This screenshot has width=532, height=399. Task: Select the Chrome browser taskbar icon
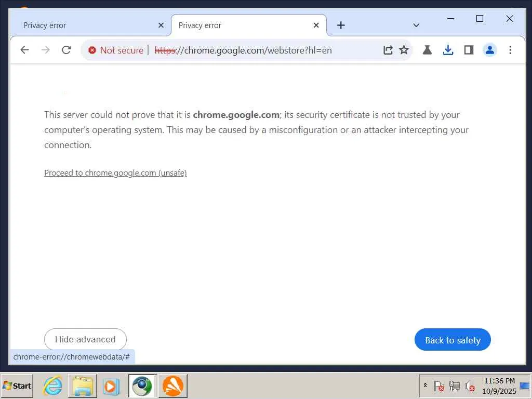tap(142, 386)
